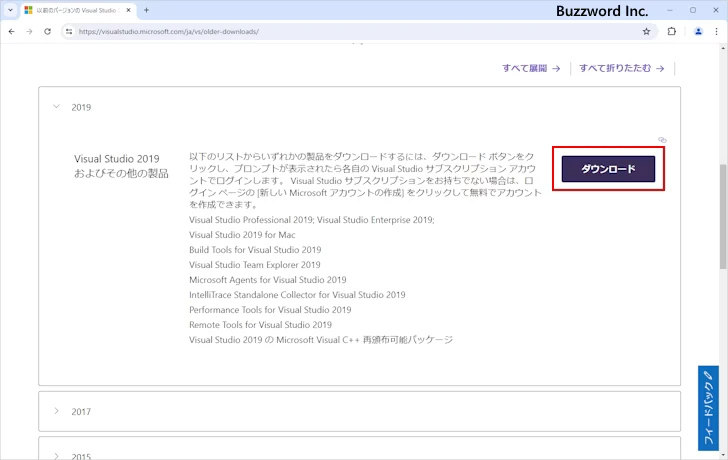Click the ダウンロード button
This screenshot has width=728, height=460.
[x=608, y=169]
